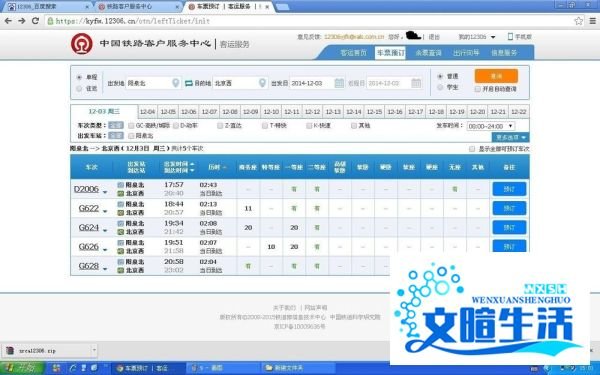Expand the G626 train details arrow
The image size is (600, 375).
tap(105, 250)
